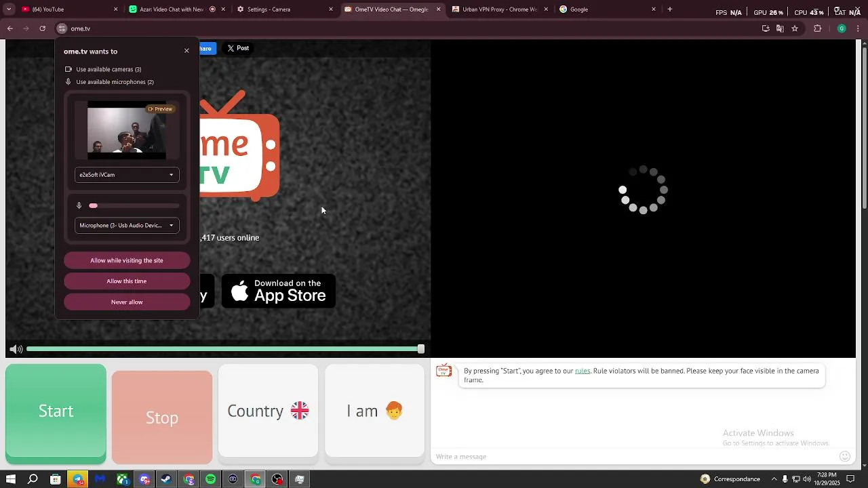The width and height of the screenshot is (868, 488).
Task: Click the microphone level bar
Action: pyautogui.click(x=134, y=205)
